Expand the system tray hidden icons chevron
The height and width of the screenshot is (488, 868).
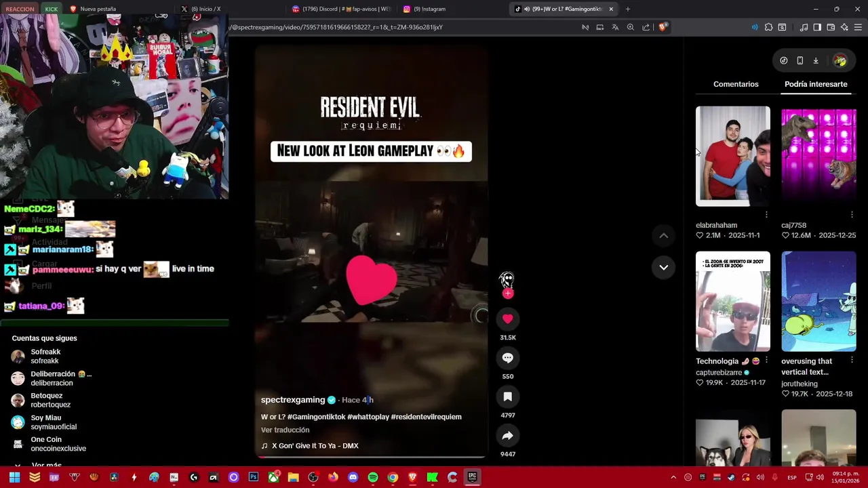[x=673, y=477]
